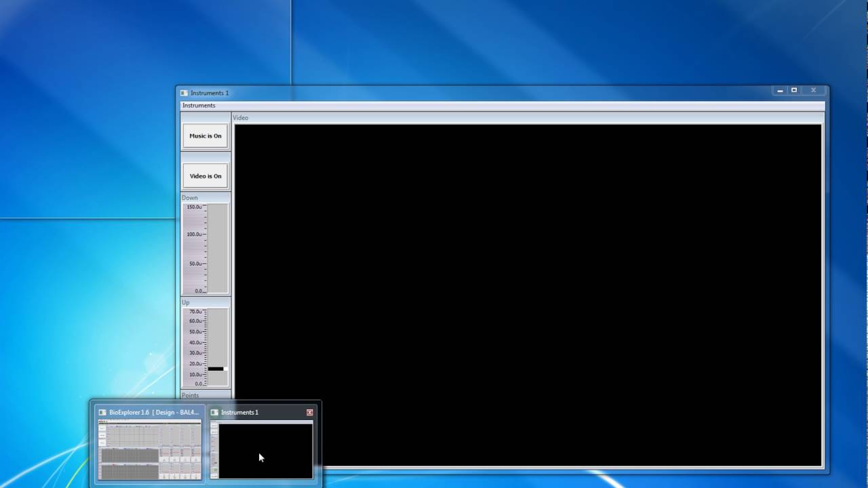Click the black Video display area

coord(528,295)
